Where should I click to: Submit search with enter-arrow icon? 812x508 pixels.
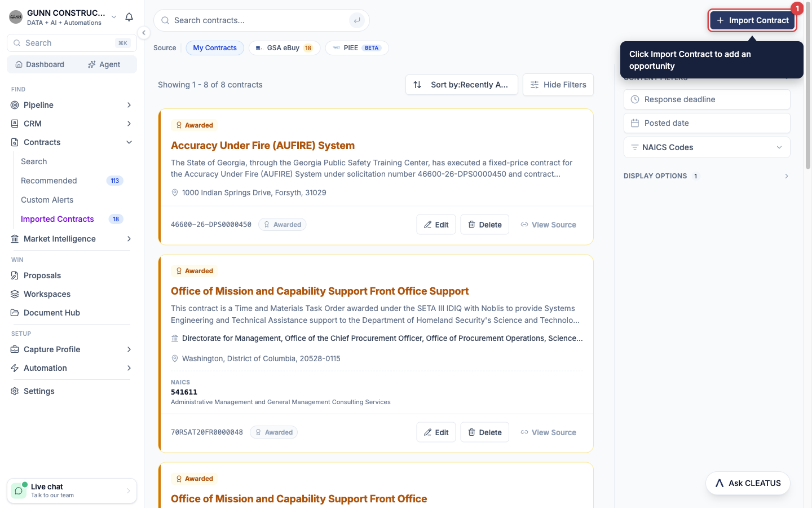click(x=356, y=20)
